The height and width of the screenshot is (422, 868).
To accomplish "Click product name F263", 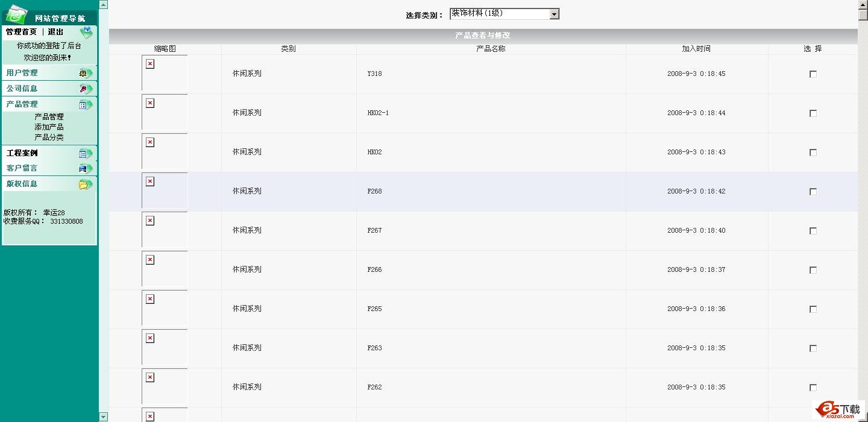I will pos(374,348).
